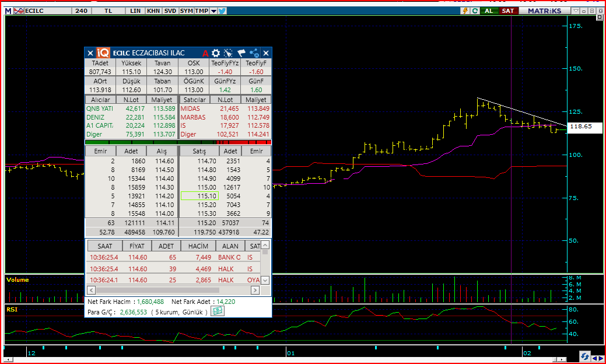Open panel settings gear icon

(x=216, y=53)
